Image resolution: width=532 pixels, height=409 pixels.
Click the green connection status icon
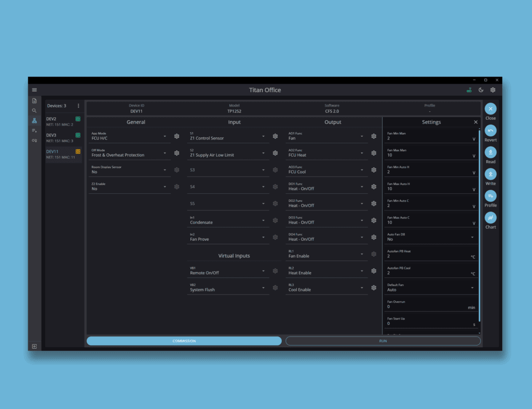tap(469, 89)
